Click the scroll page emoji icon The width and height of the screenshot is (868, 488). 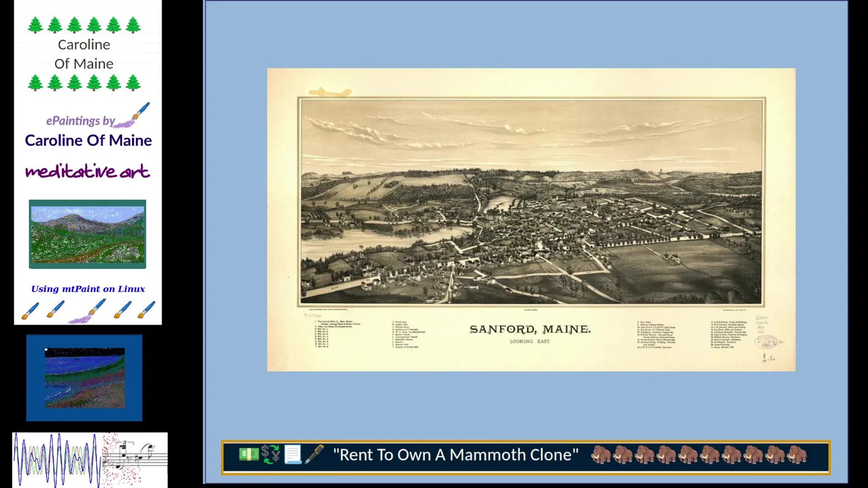tap(293, 455)
